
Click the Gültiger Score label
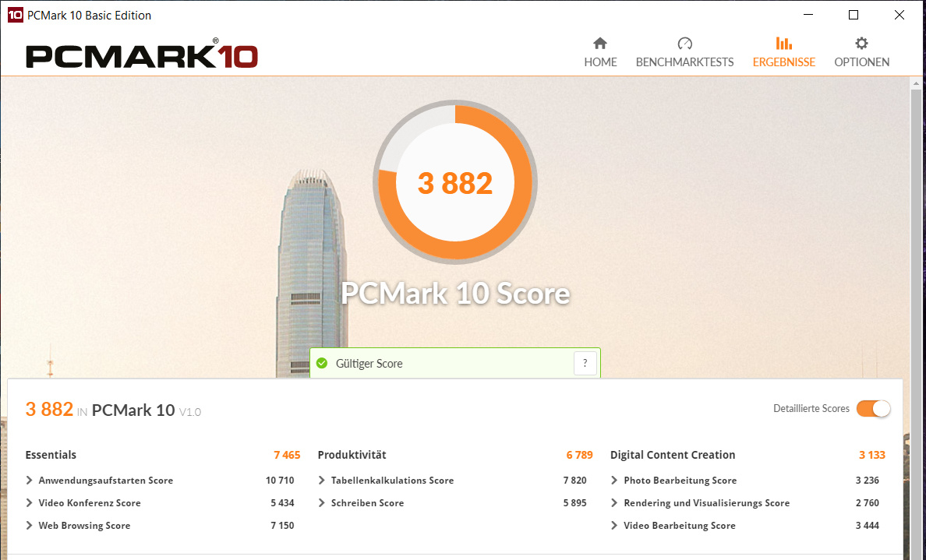[369, 364]
